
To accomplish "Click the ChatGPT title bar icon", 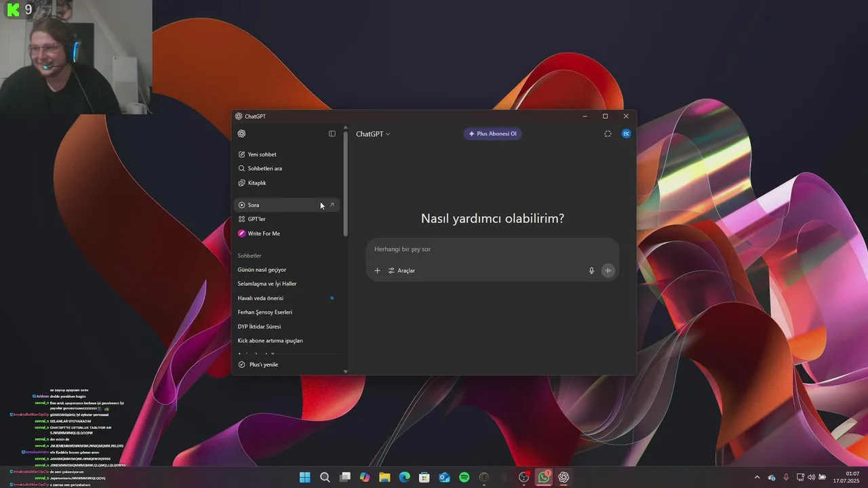I will coord(239,117).
